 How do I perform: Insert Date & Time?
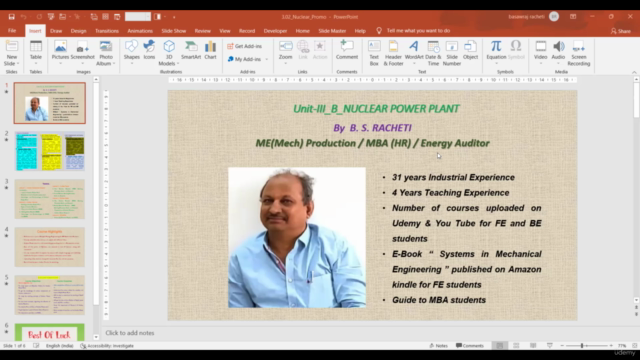pyautogui.click(x=433, y=53)
